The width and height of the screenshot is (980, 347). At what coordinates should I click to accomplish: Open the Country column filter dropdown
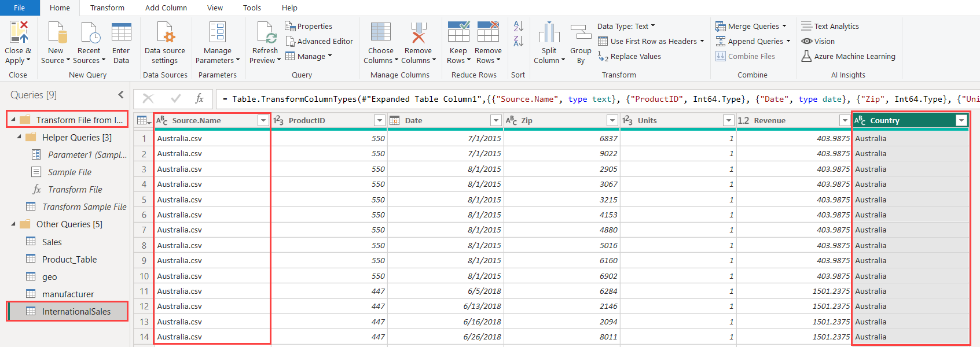coord(961,120)
